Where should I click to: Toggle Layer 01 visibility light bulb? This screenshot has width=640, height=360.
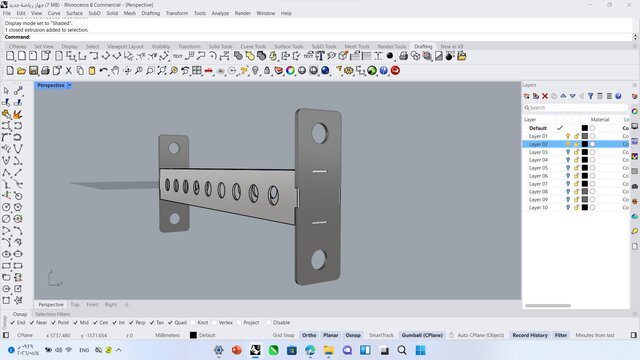pos(568,136)
